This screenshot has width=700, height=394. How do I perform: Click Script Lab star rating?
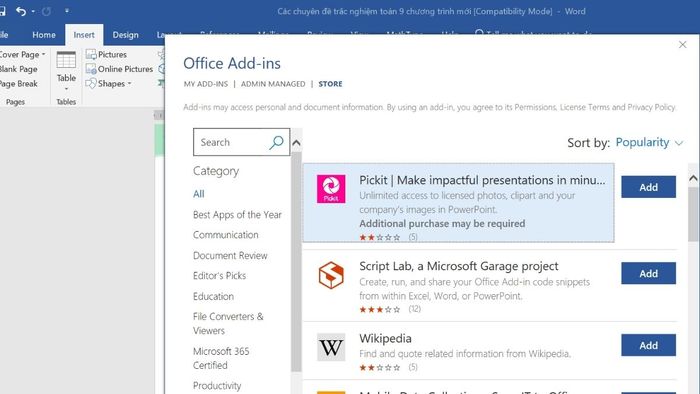379,309
